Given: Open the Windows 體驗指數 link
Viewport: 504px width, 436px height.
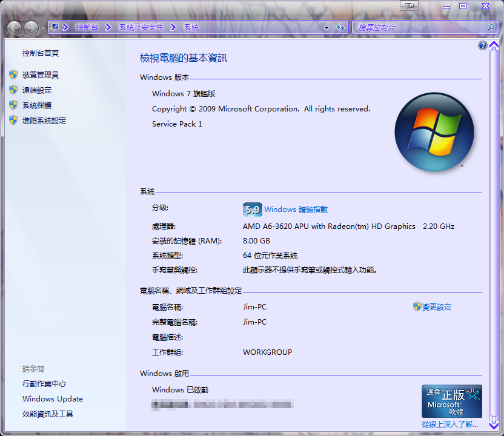Looking at the screenshot, I should pyautogui.click(x=296, y=210).
